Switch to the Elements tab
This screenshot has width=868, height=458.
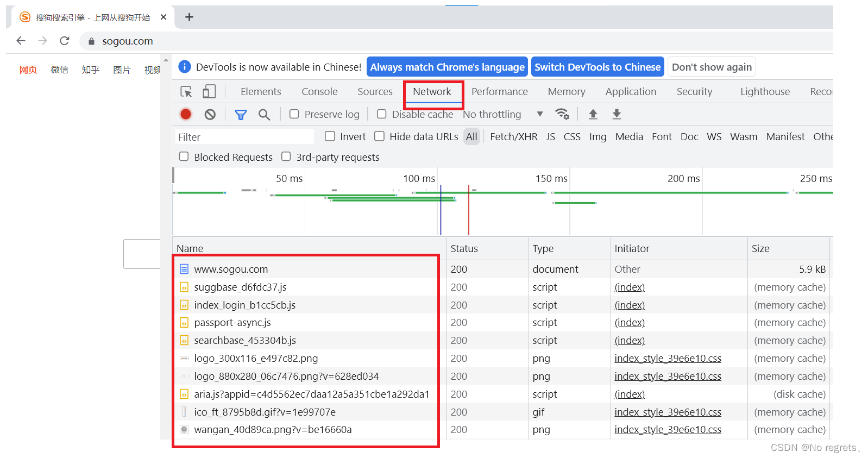[261, 92]
